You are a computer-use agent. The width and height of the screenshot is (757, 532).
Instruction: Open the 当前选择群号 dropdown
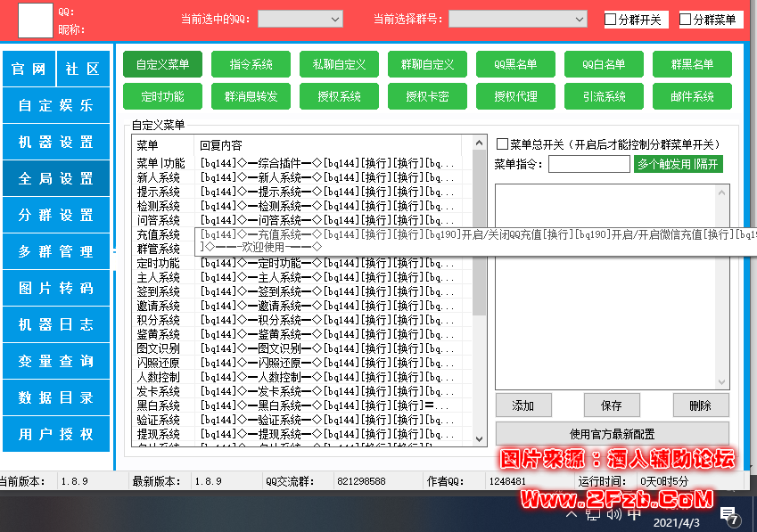pos(517,19)
